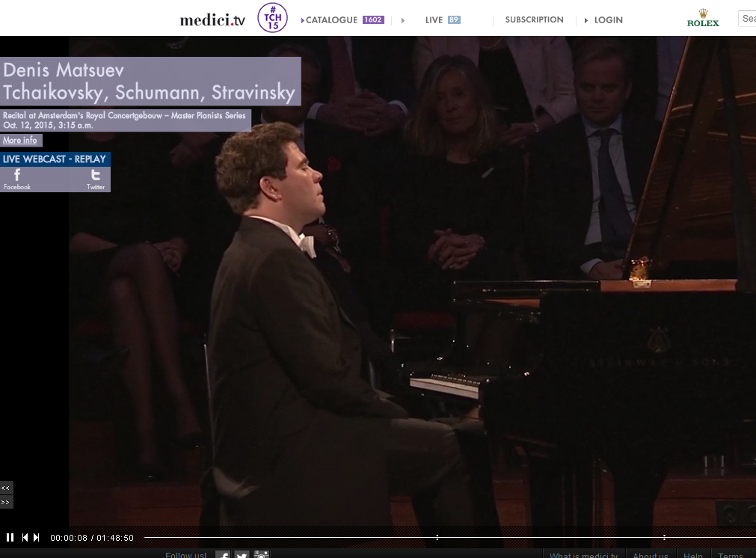Share the webcast on Twitter
Screen dimensions: 756x558
pyautogui.click(x=96, y=180)
